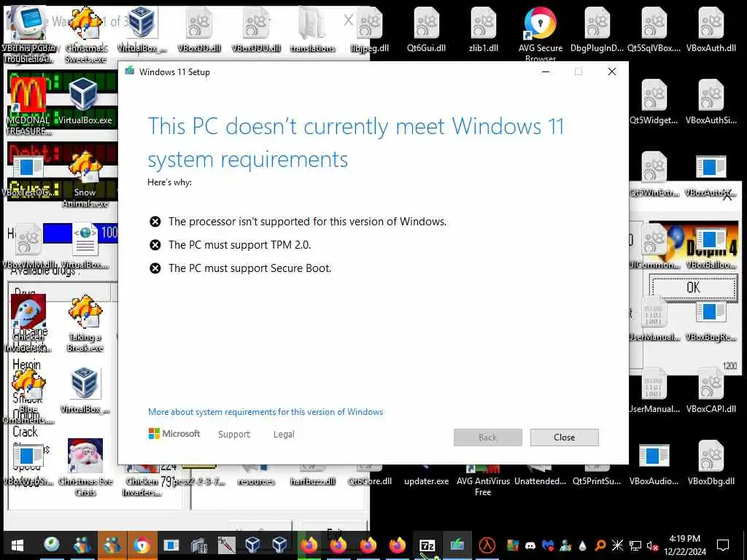Select Qt6Core.dll desktop file
The image size is (747, 560).
(x=370, y=476)
